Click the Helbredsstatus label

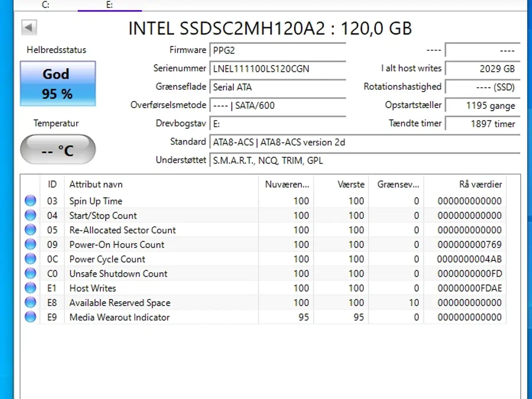57,50
